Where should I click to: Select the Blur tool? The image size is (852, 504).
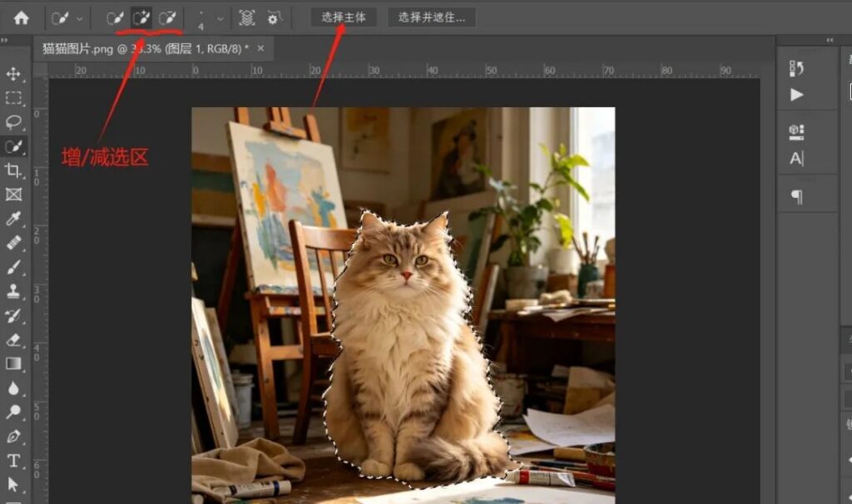[x=13, y=388]
